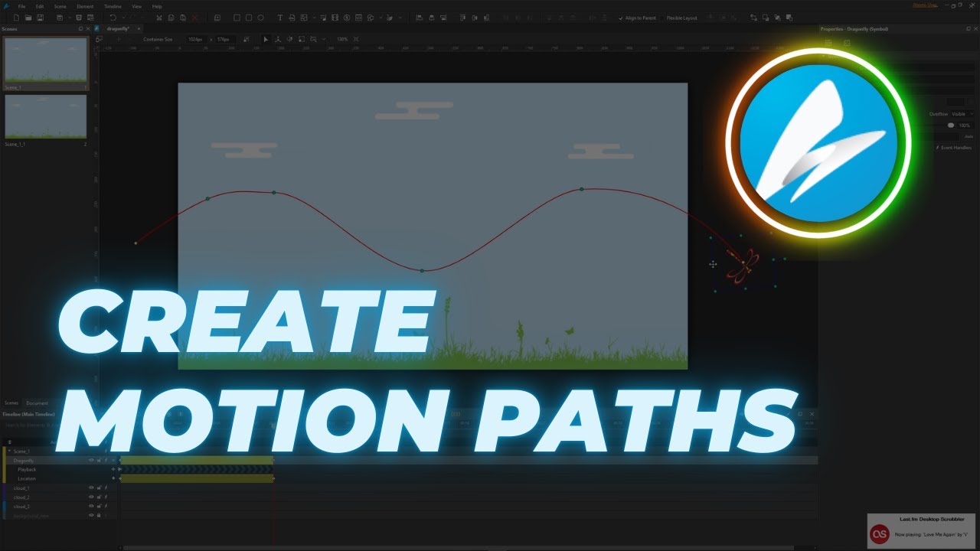The height and width of the screenshot is (551, 980).
Task: Click the Event Handlers button
Action: 954,147
